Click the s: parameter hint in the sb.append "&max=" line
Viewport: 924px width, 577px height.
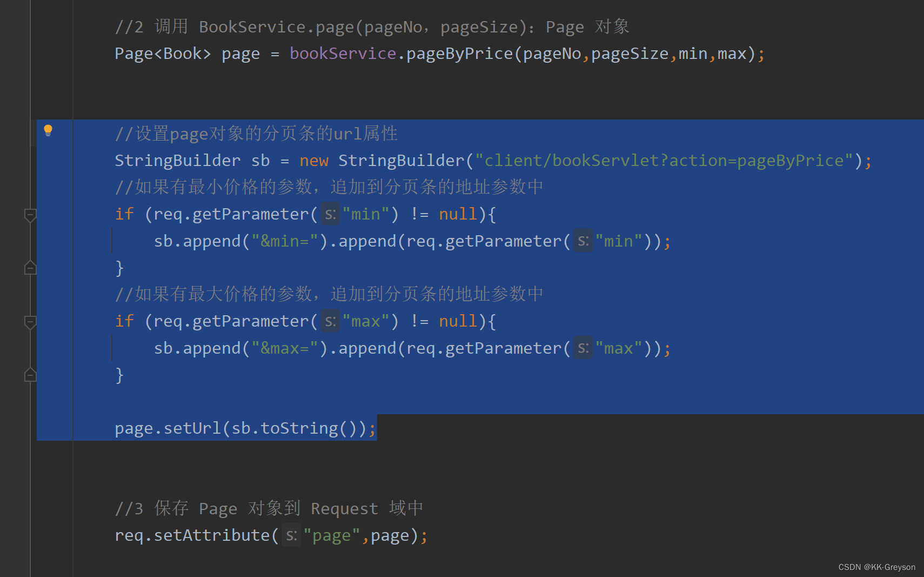[583, 348]
